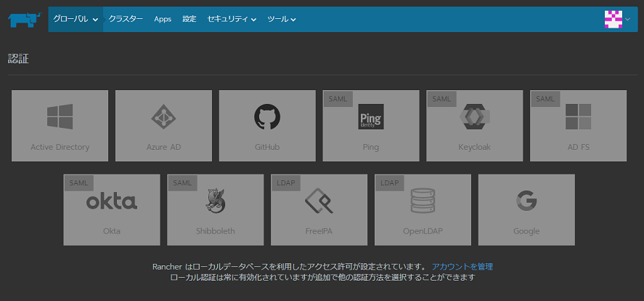
Task: Expand the chevron next to the avatar
Action: coord(627,19)
